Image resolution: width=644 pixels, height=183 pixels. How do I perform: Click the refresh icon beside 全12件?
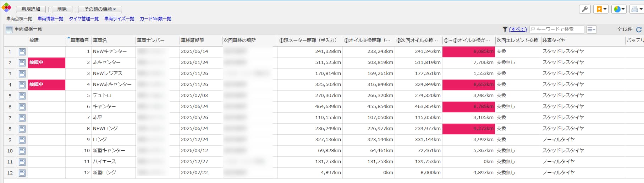click(639, 29)
